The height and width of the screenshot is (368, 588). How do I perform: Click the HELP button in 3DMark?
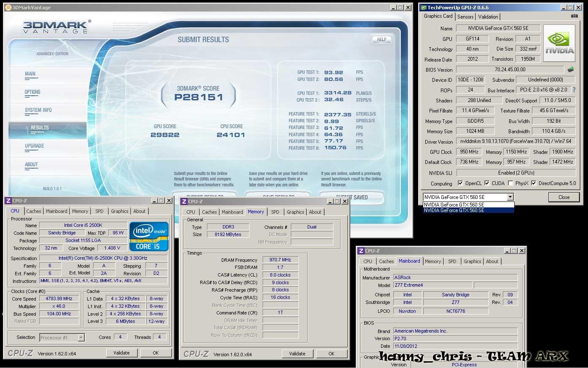[382, 39]
